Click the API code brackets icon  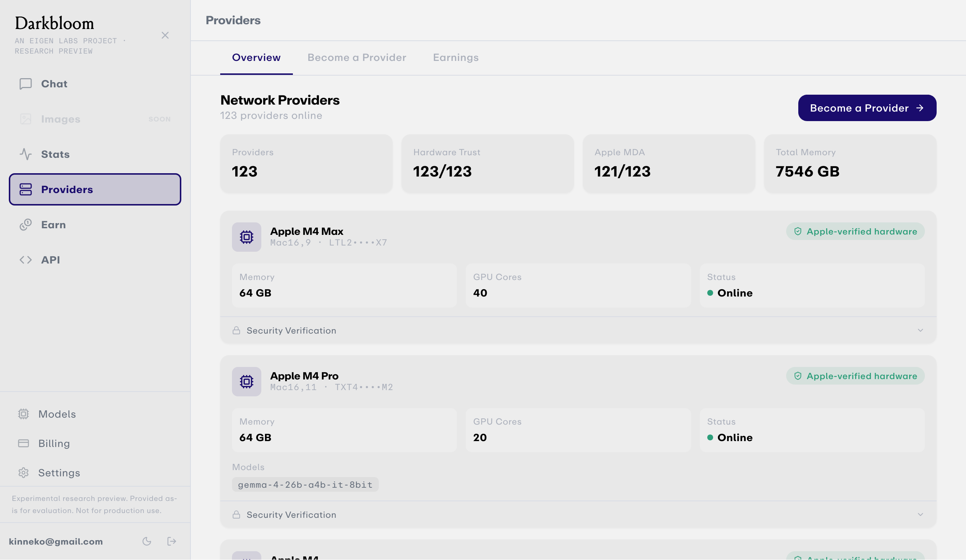[26, 260]
